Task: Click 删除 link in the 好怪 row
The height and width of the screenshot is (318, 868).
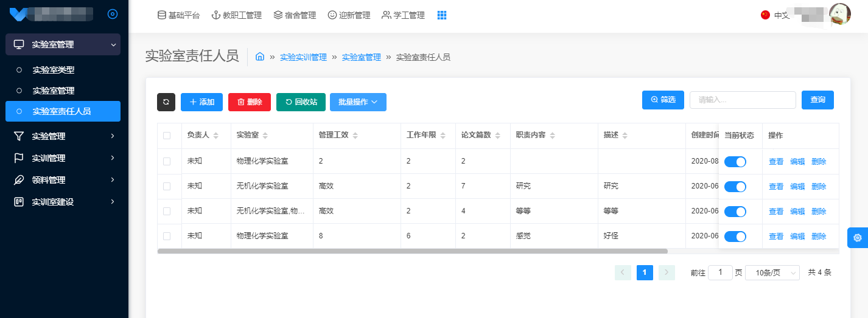Action: tap(819, 237)
